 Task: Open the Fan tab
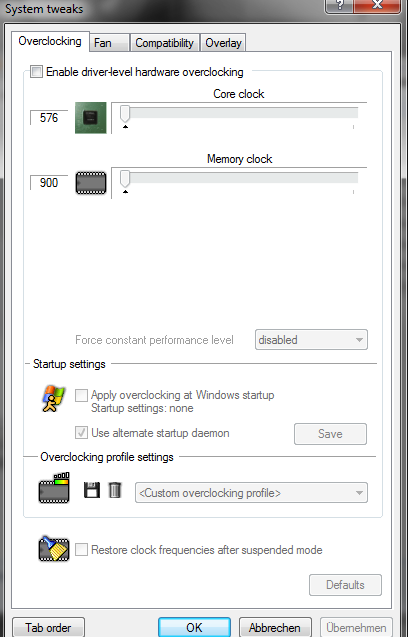click(109, 43)
